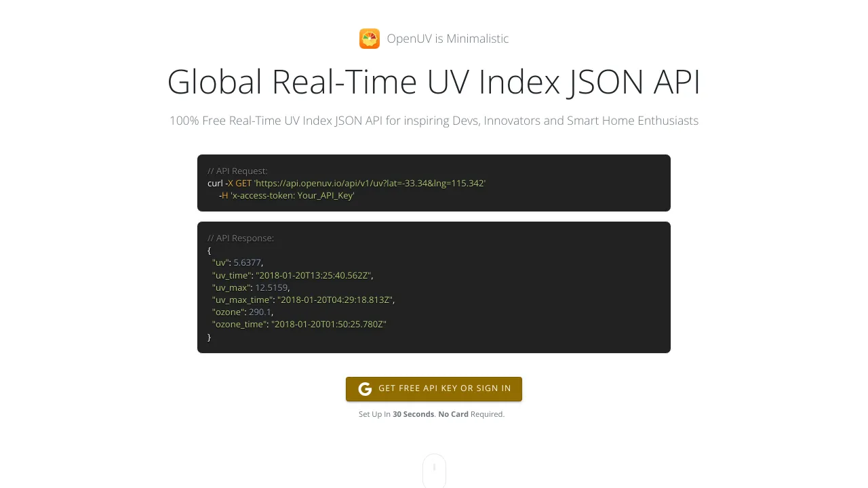Click the Google G icon on button
The image size is (868, 488).
(x=365, y=389)
